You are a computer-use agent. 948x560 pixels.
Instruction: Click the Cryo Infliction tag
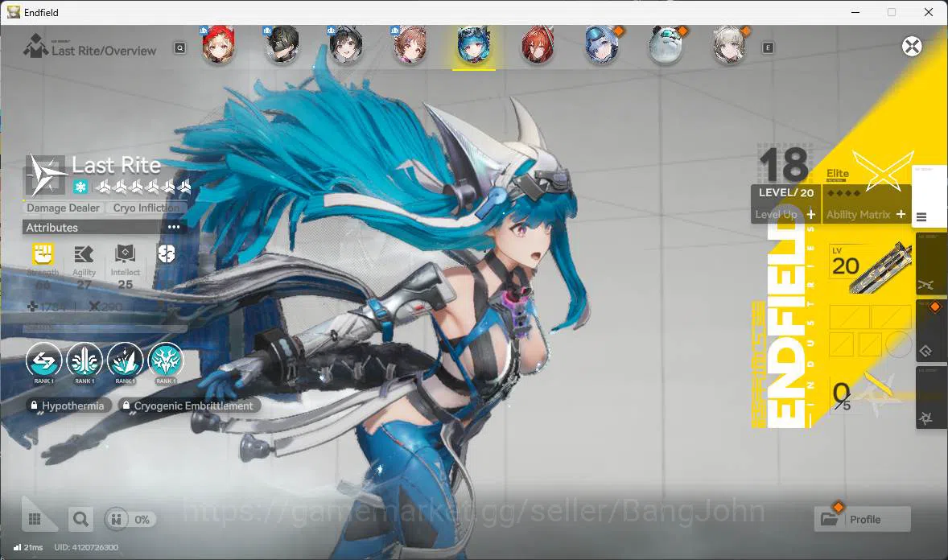pos(146,208)
